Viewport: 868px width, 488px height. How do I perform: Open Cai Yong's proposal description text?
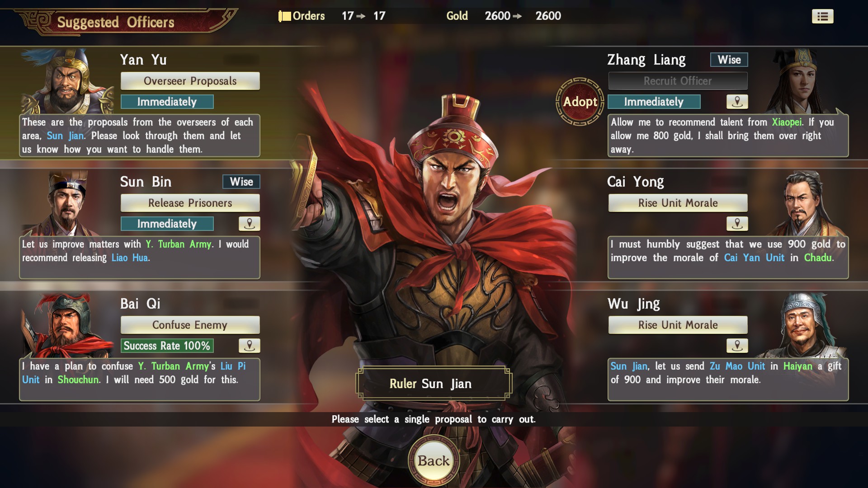tap(728, 257)
